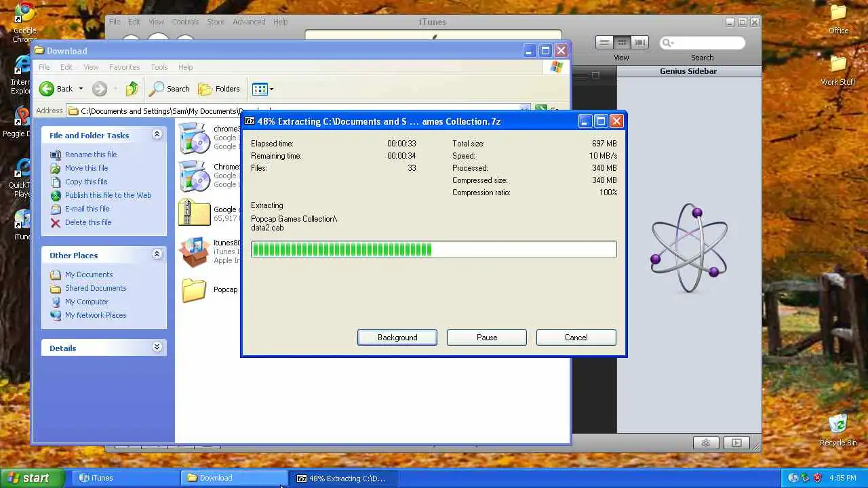Click Background button in 7-Zip dialog
Screen dimensions: 868x488
[397, 338]
